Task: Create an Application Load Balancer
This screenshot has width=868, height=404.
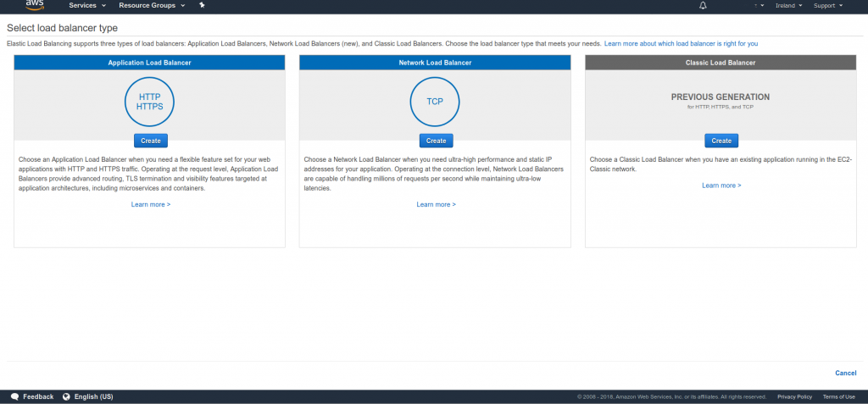Action: point(151,141)
